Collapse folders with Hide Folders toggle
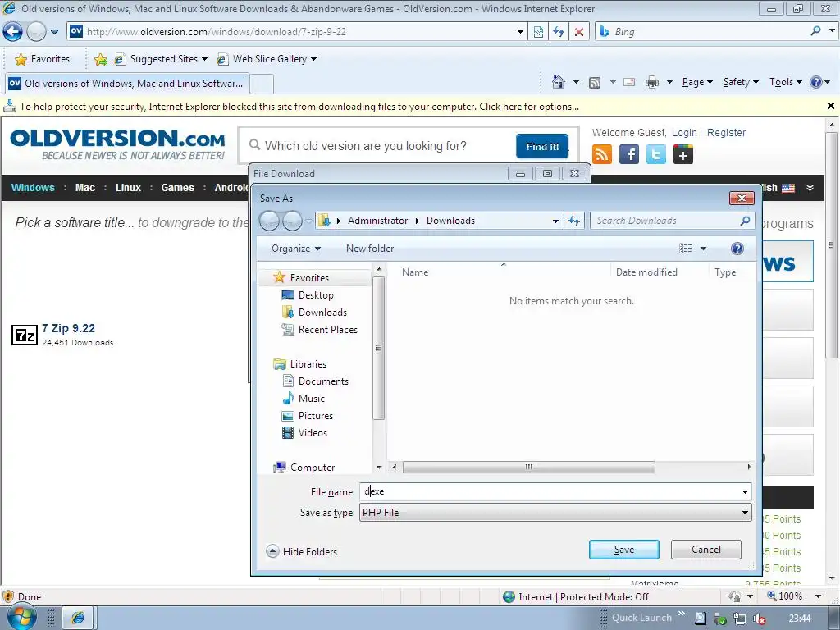Viewport: 840px width, 630px height. pyautogui.click(x=302, y=551)
